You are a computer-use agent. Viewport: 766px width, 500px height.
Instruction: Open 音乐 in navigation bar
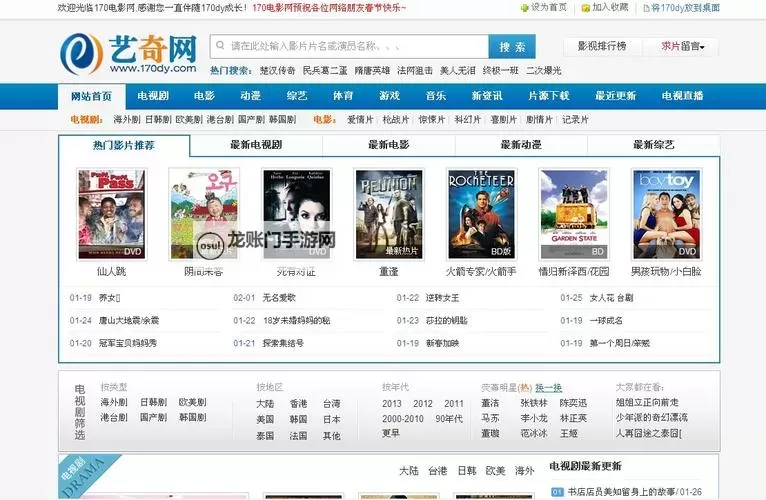[436, 96]
